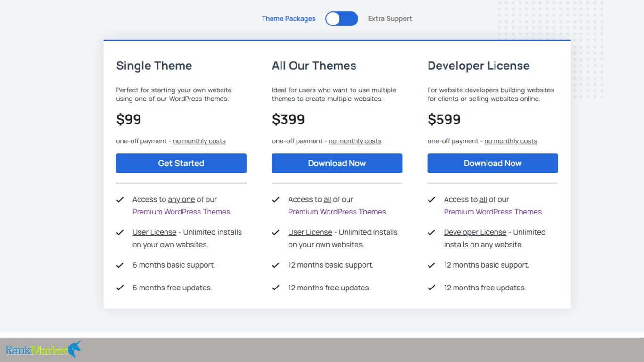The image size is (644, 362).
Task: Click the 'All Our Themes' heading
Action: (314, 66)
